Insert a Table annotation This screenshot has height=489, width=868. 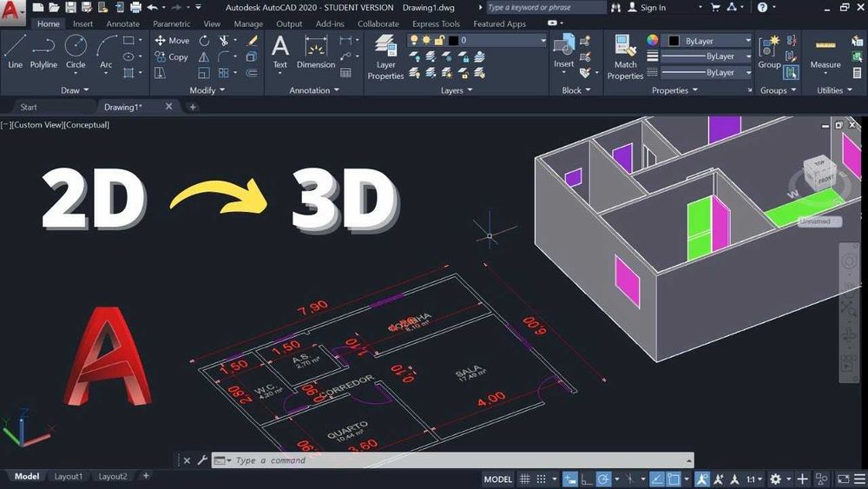[x=345, y=73]
